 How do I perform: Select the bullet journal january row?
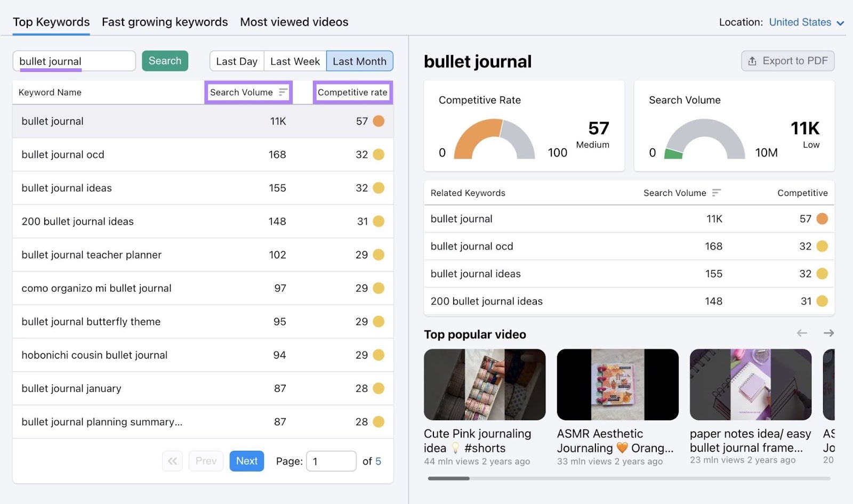click(x=203, y=388)
